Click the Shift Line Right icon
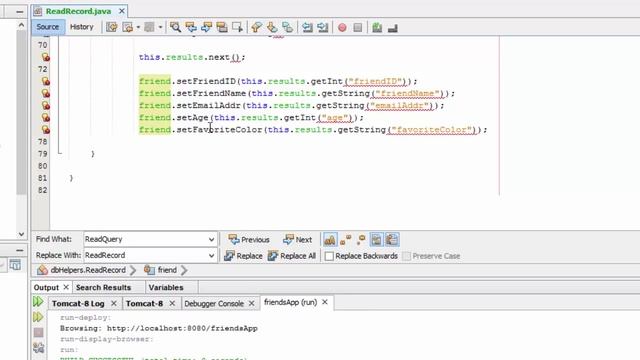This screenshot has width=640, height=360. click(x=323, y=27)
